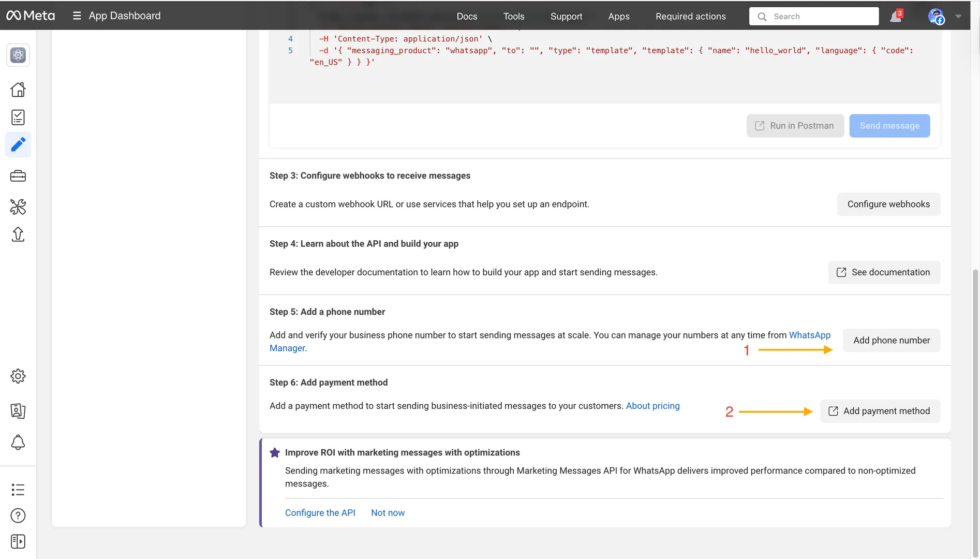This screenshot has width=980, height=559.
Task: Open the briefcase icon in the sidebar
Action: click(18, 176)
